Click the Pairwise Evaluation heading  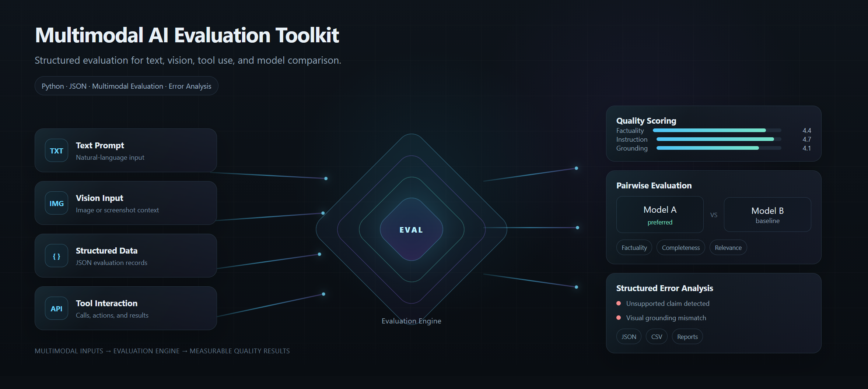(654, 185)
